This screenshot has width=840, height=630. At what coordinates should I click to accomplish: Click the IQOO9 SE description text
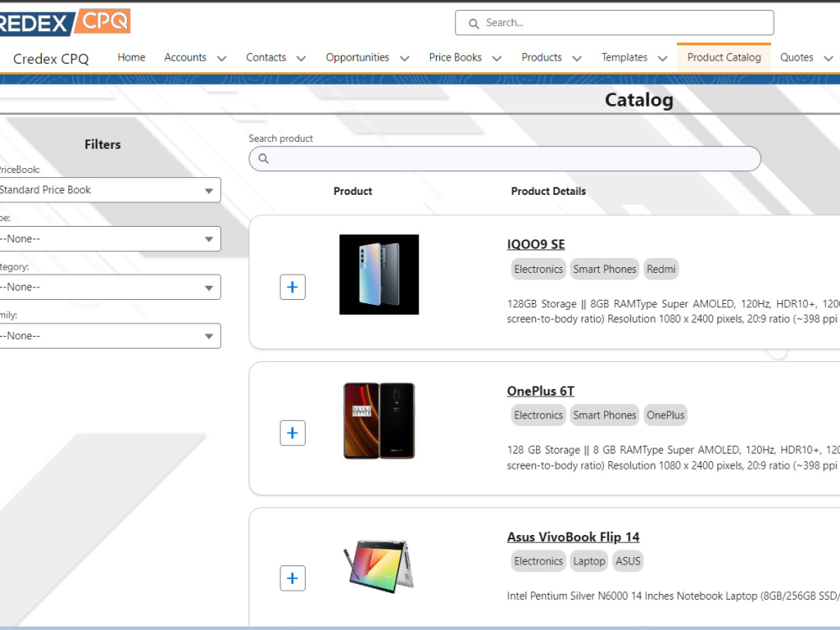click(x=673, y=312)
